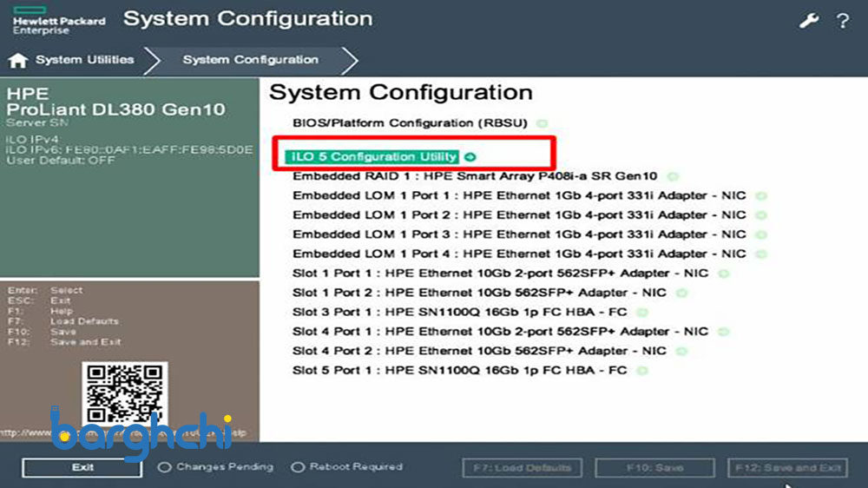Select System Configuration breadcrumb
The image size is (868, 488).
point(250,60)
